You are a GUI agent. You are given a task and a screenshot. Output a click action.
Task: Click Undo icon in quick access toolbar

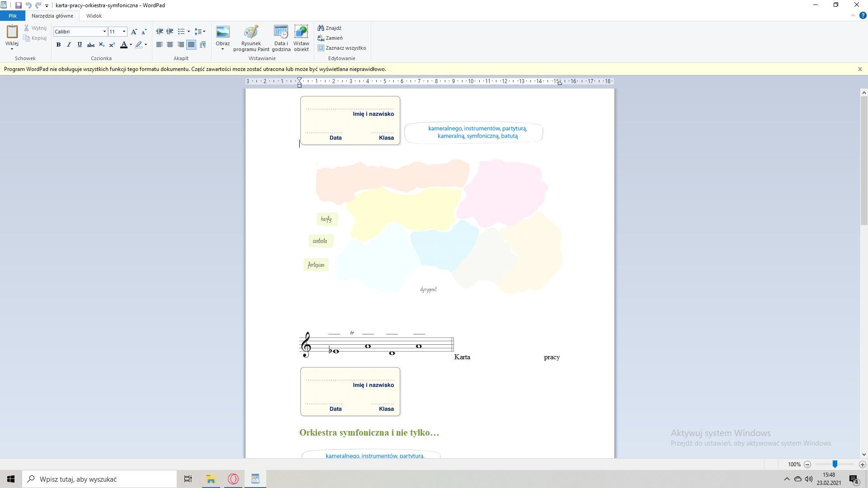point(28,5)
